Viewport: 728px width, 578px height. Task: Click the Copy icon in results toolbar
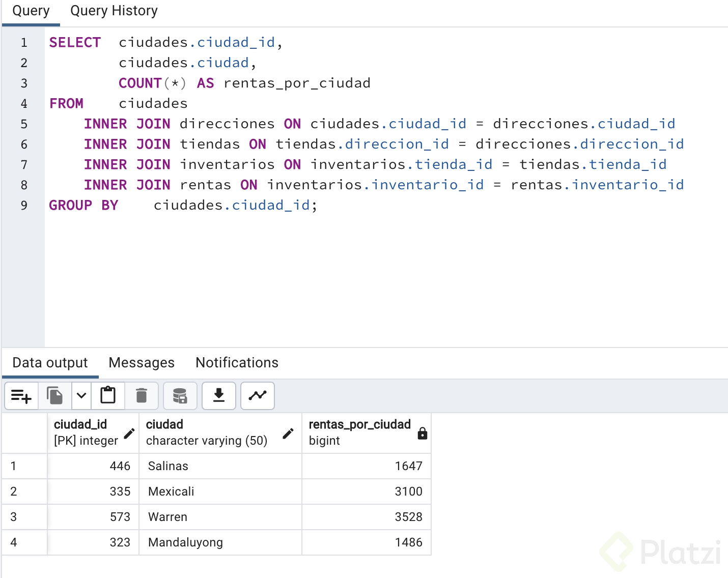click(55, 396)
